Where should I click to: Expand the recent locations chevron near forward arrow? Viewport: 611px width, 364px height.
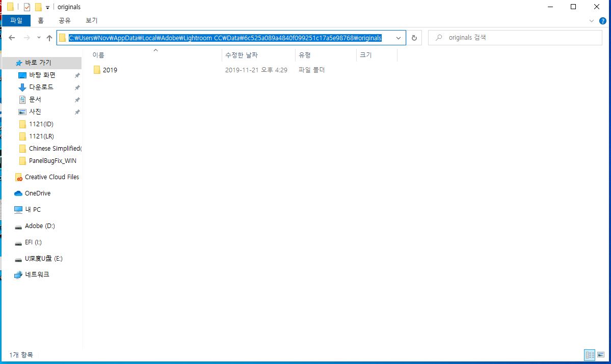click(x=38, y=37)
